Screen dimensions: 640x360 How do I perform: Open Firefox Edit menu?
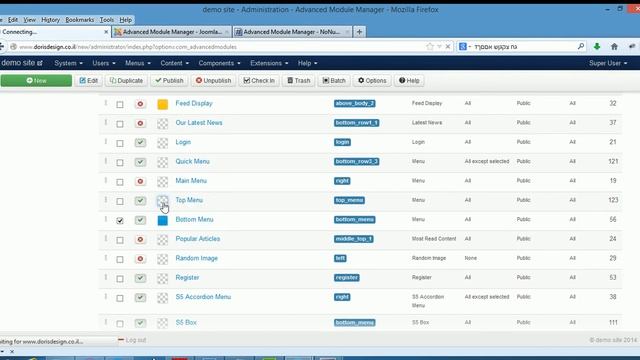point(13,20)
